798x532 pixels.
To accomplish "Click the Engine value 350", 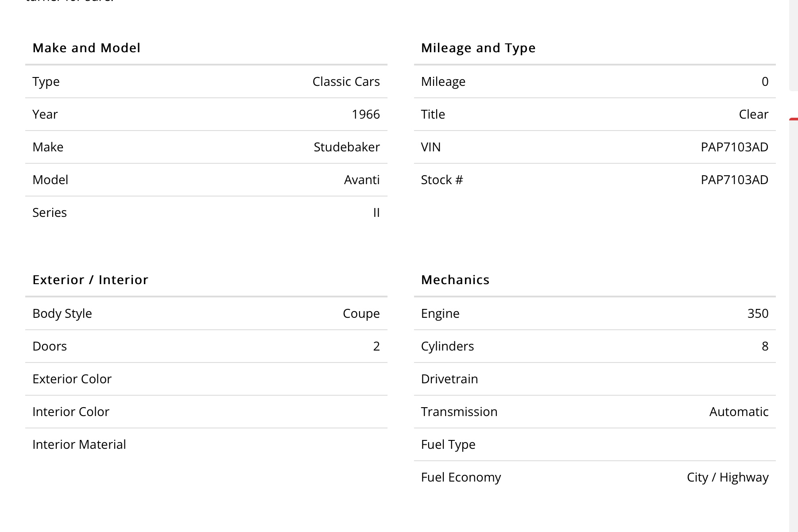I will (x=758, y=313).
